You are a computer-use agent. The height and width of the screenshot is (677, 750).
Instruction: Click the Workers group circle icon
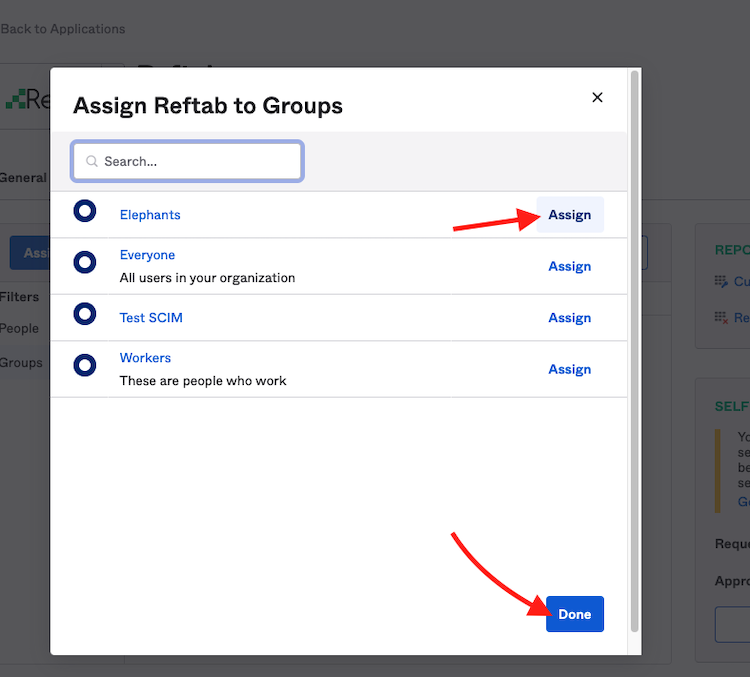(x=85, y=365)
